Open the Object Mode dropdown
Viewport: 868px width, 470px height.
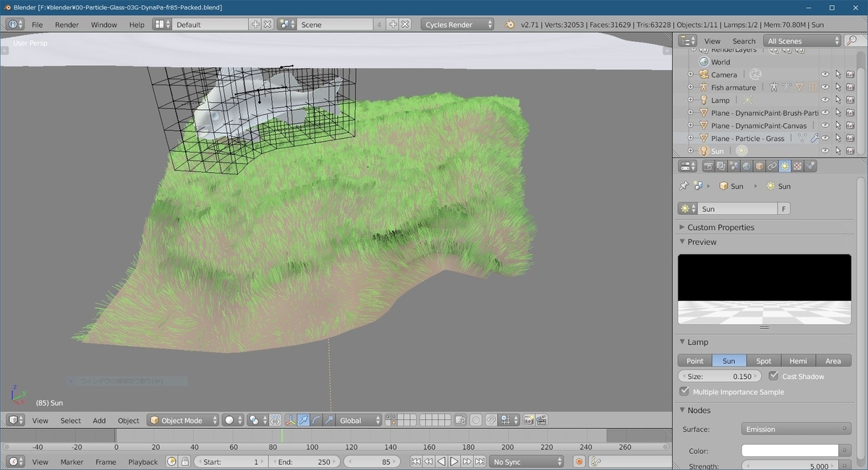pos(183,420)
